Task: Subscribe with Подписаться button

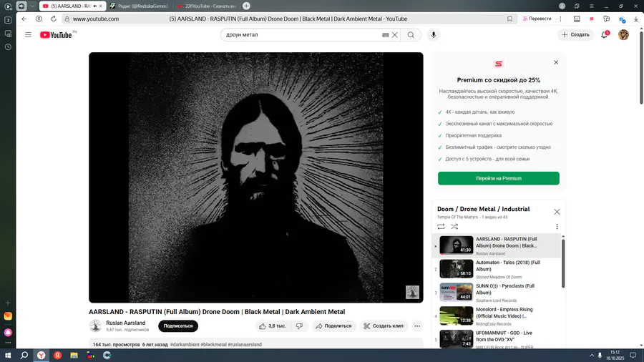Action: (178, 326)
